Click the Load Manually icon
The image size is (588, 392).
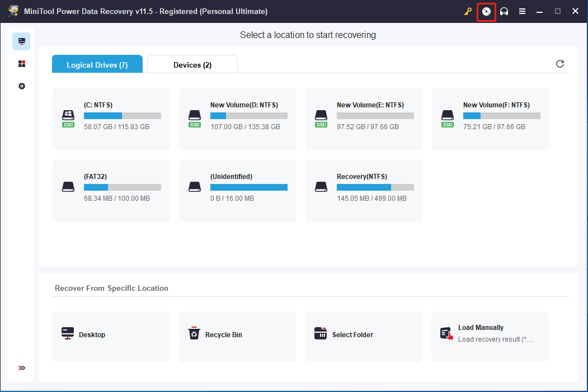point(446,333)
